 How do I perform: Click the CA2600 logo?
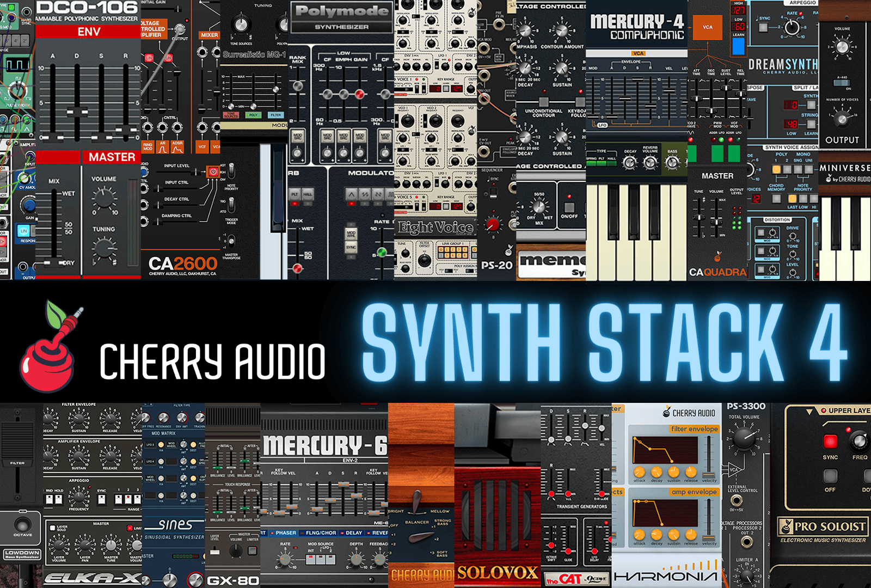coord(183,264)
